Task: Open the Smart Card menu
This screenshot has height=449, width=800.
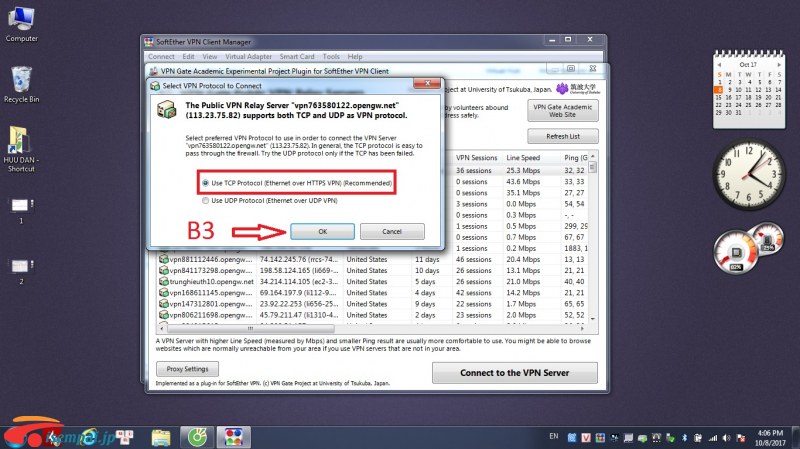Action: pyautogui.click(x=296, y=57)
